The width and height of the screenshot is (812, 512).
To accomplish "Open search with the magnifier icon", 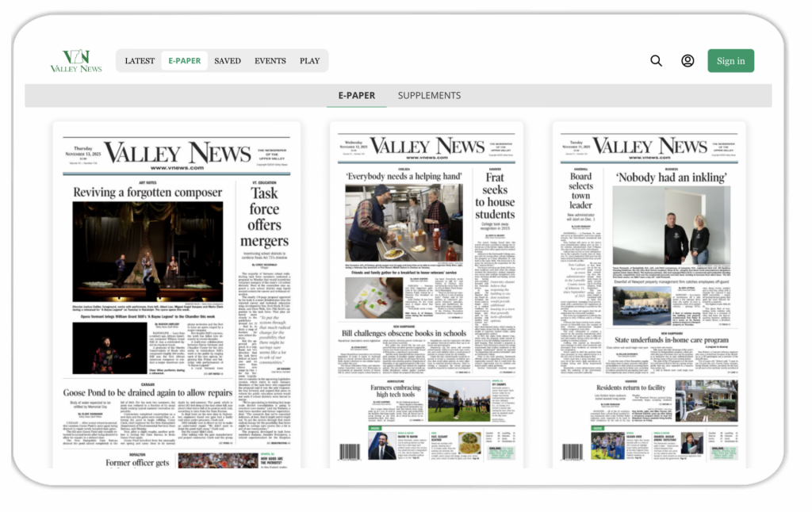I will point(656,61).
